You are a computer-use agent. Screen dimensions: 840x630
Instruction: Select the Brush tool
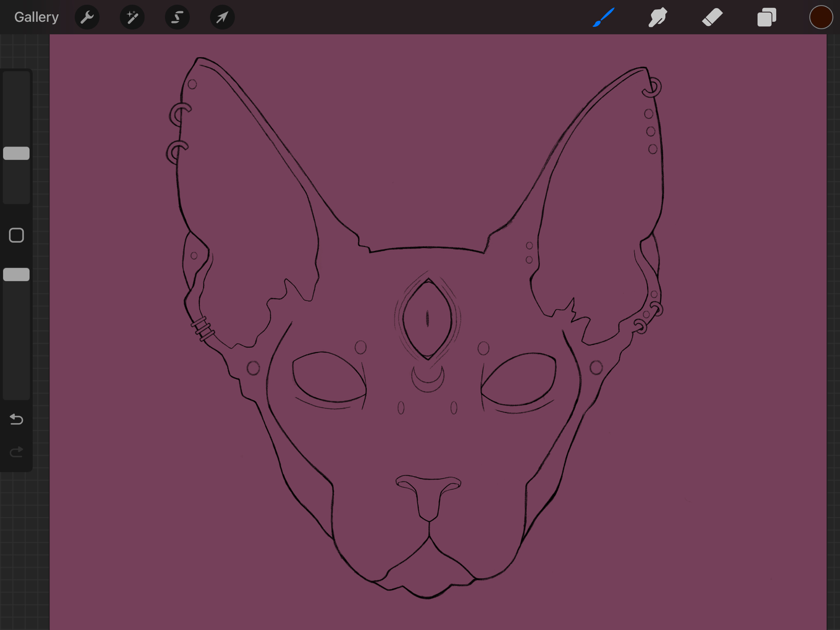[x=604, y=17]
